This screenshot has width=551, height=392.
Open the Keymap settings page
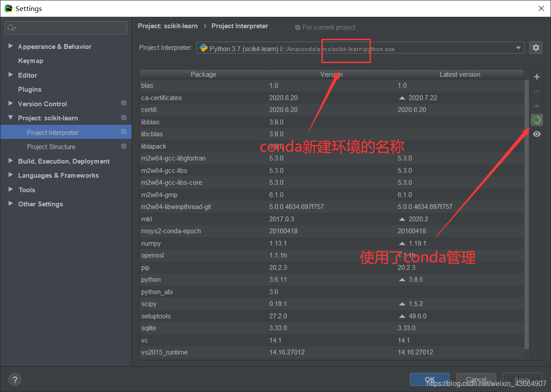(30, 61)
